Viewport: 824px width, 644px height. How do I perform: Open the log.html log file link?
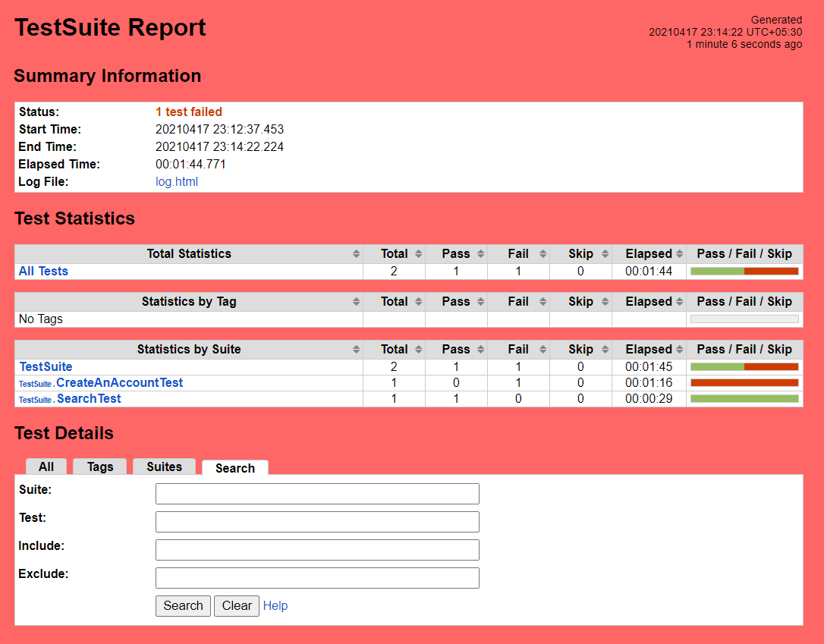(177, 182)
